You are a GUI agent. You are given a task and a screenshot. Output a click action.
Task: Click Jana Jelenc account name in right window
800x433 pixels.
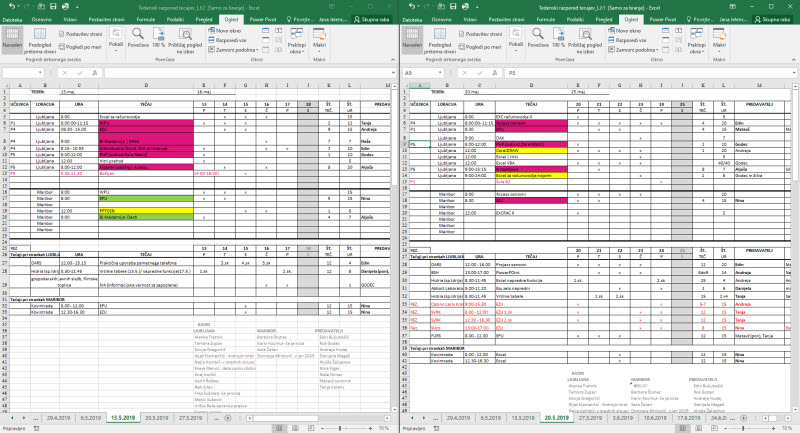[733, 19]
